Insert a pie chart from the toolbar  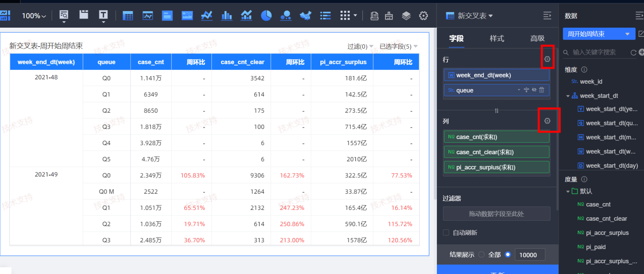coord(266,16)
